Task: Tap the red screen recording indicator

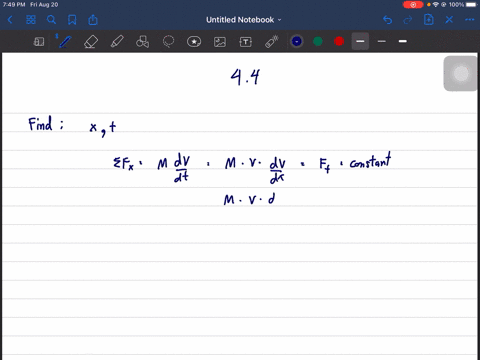Action: tap(413, 5)
